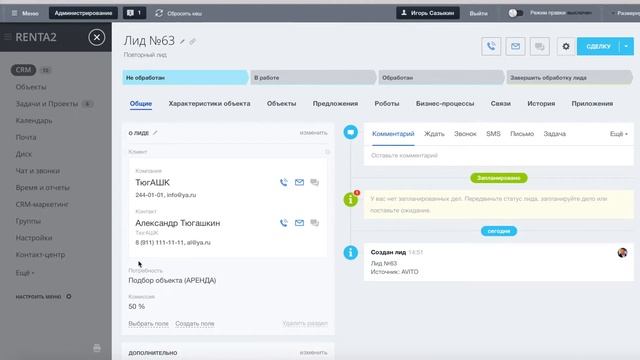Click Создать поле link
Image resolution: width=640 pixels, height=360 pixels.
[x=195, y=323]
